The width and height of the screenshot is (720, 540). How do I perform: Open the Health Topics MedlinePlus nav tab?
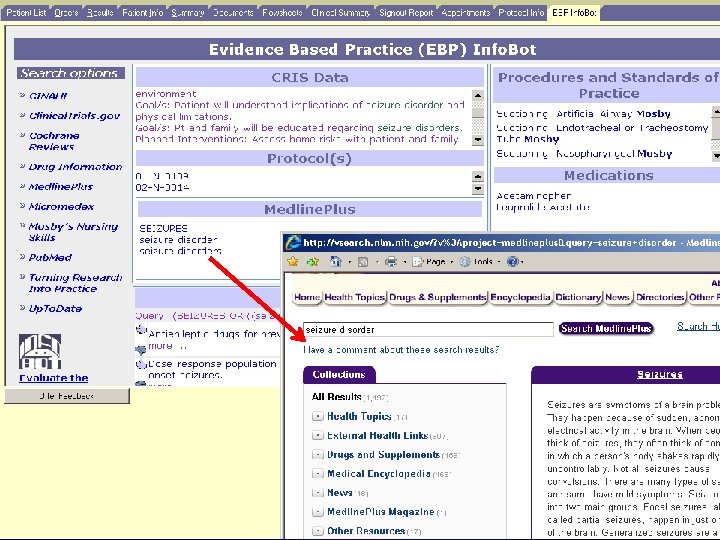pos(354,297)
